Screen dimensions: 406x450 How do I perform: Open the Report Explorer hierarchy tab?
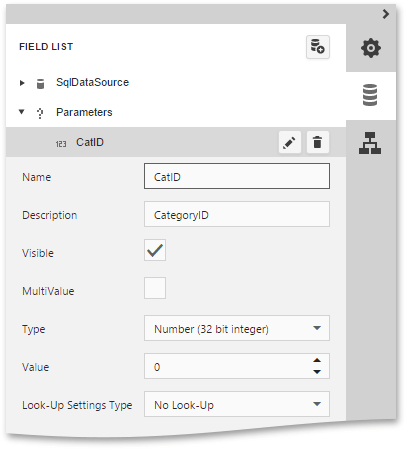370,143
